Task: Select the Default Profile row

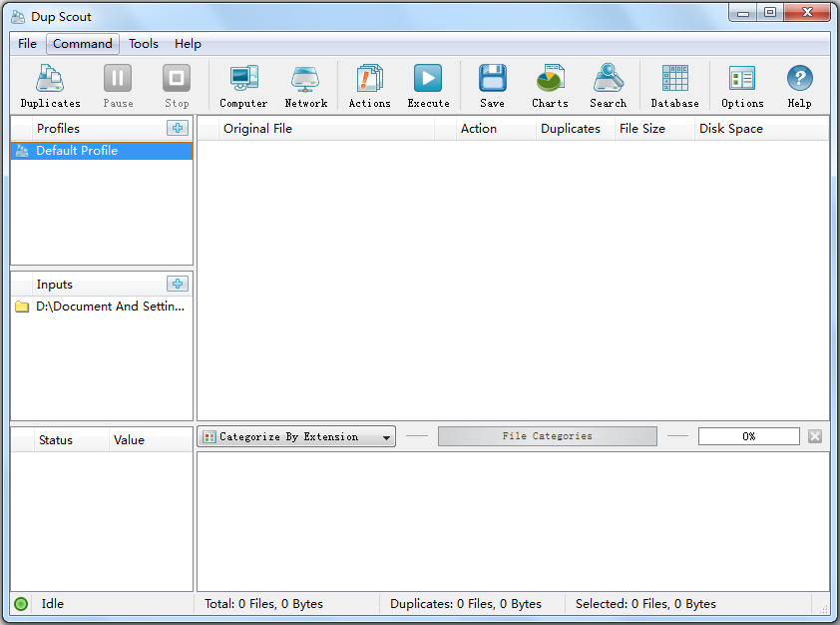Action: click(x=102, y=151)
